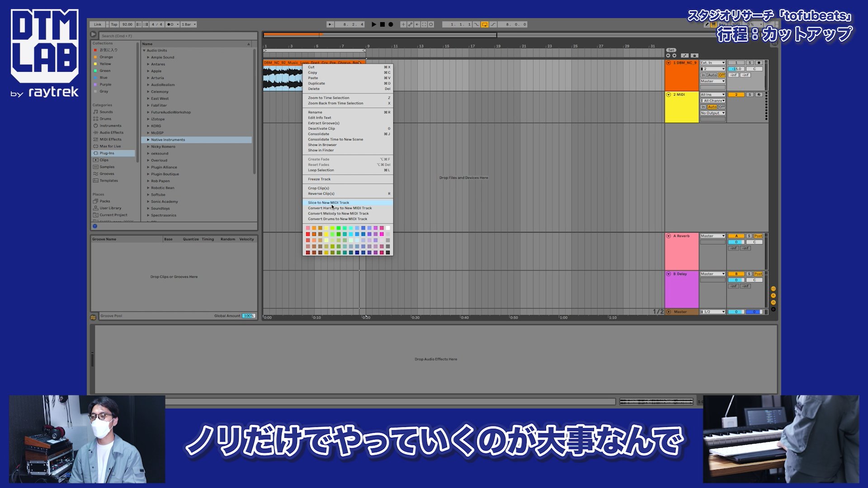Arm the 2 MIDI track for recording
The image size is (868, 488).
[x=759, y=94]
